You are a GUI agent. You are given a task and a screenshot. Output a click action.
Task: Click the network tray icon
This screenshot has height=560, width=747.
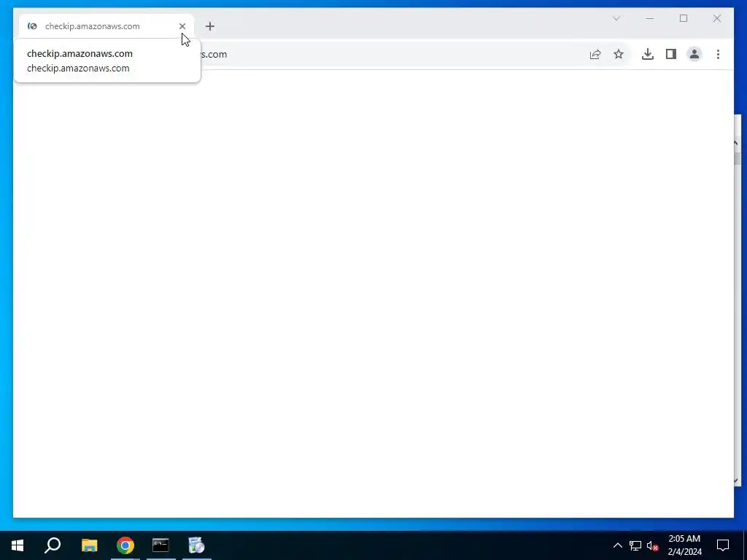(x=635, y=545)
